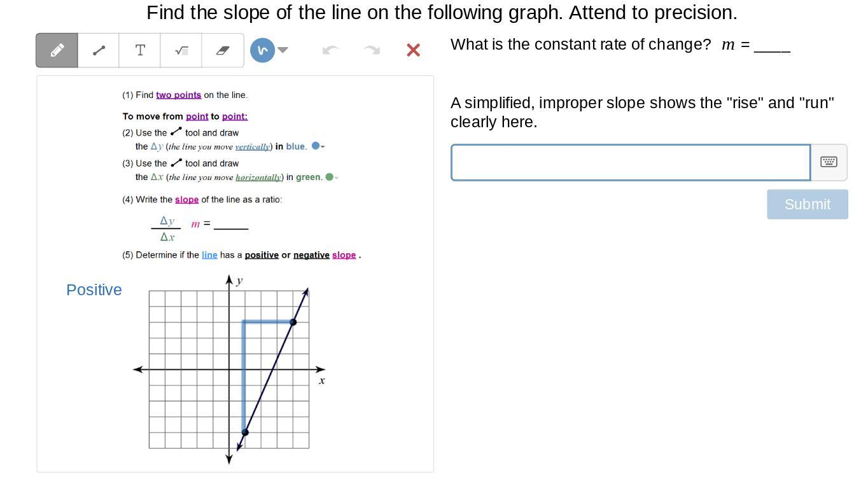This screenshot has height=488, width=868.
Task: Choose the Text tool in toolbar
Action: [x=140, y=50]
